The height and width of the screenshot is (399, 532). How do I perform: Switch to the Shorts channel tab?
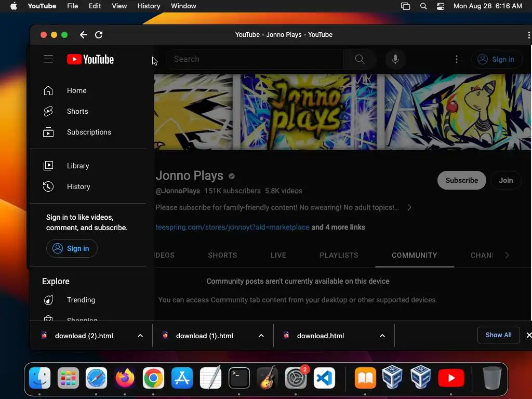tap(222, 255)
